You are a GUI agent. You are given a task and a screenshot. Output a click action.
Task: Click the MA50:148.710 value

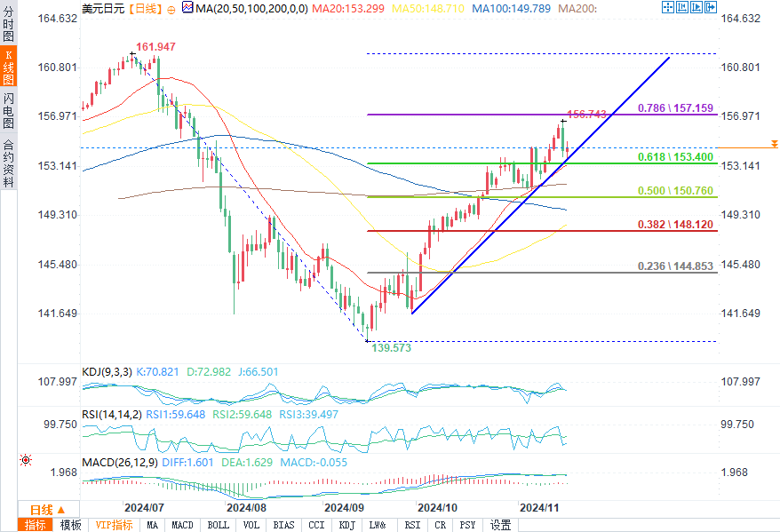[x=428, y=9]
